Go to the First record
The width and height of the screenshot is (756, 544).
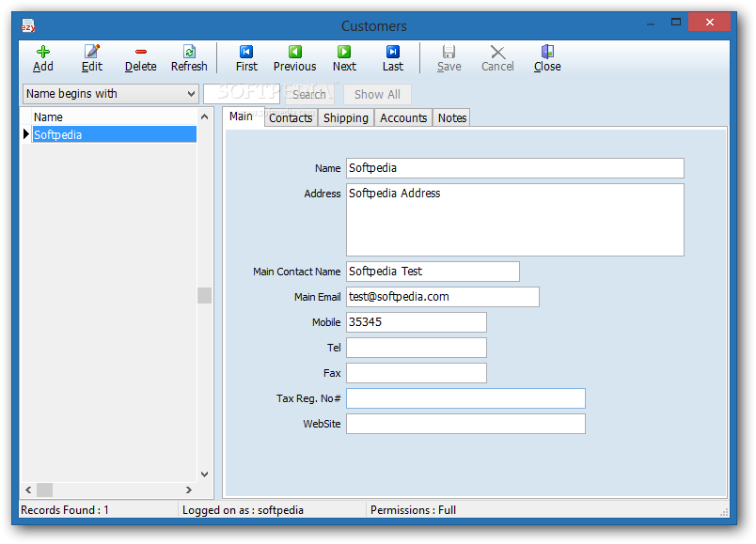[x=246, y=59]
